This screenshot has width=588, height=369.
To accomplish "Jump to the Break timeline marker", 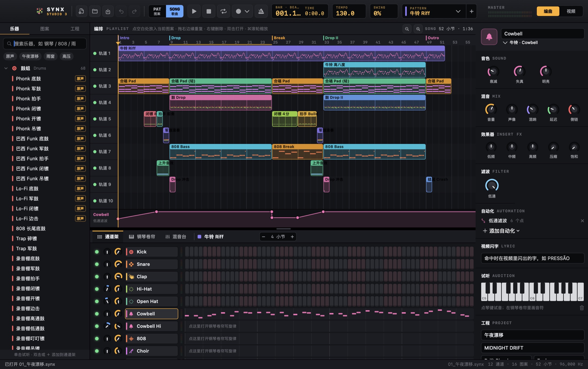I will pyautogui.click(x=279, y=38).
